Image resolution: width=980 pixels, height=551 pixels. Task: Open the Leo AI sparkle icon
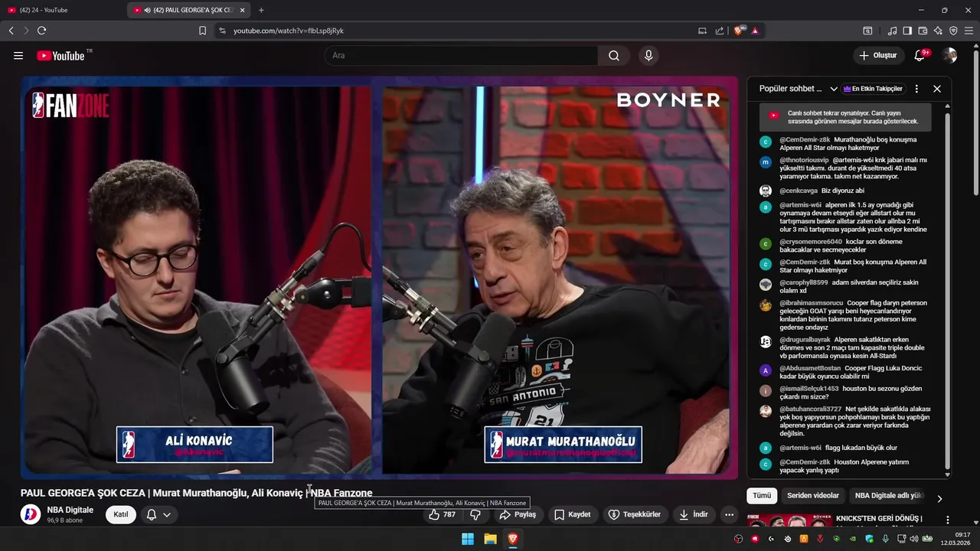point(938,31)
